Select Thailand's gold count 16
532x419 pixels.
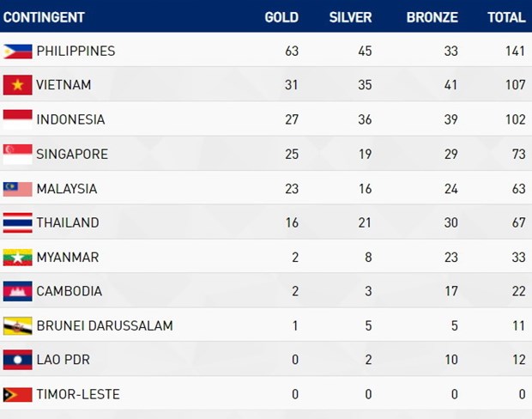[x=292, y=222]
